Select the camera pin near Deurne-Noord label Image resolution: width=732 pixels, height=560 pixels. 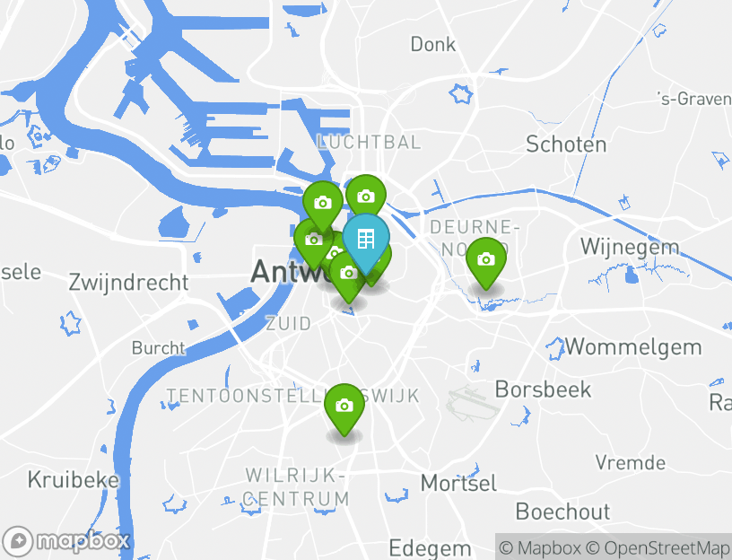pos(486,259)
